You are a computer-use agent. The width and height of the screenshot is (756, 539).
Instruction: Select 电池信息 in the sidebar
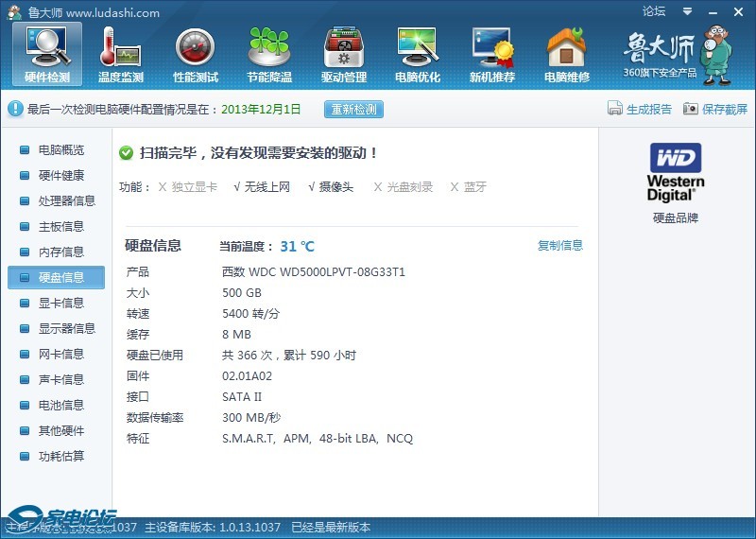point(56,406)
